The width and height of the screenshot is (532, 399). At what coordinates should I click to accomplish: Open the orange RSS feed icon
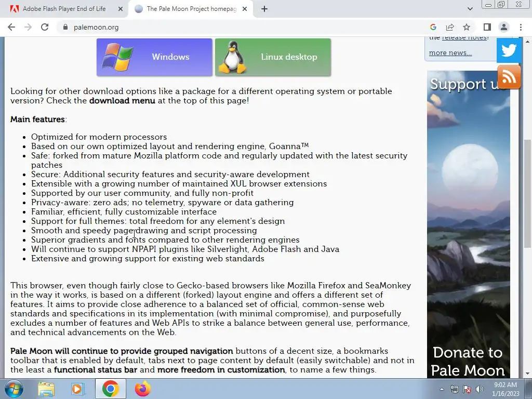click(509, 77)
